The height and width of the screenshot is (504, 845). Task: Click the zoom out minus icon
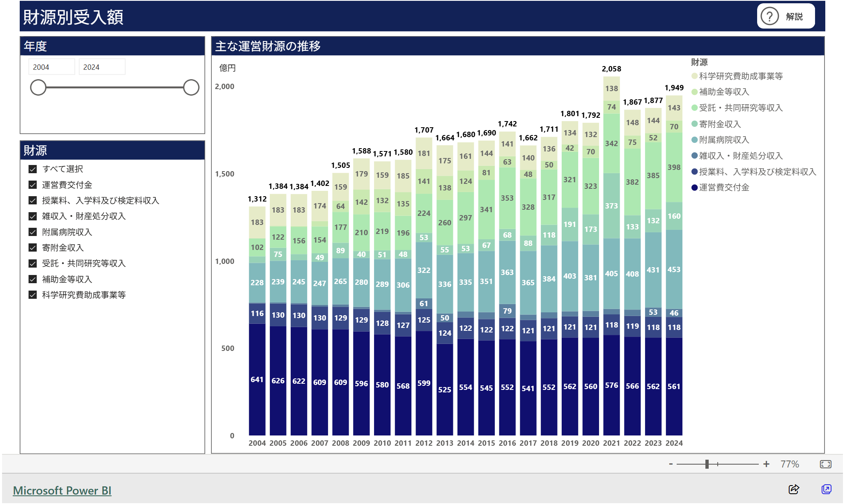coord(671,464)
